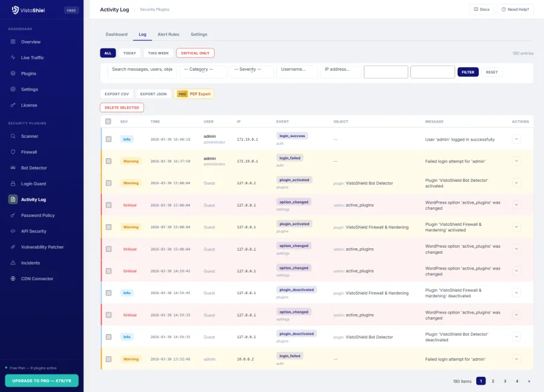This screenshot has width=544, height=392.
Task: Open Bot Detector from the sidebar
Action: point(33,167)
